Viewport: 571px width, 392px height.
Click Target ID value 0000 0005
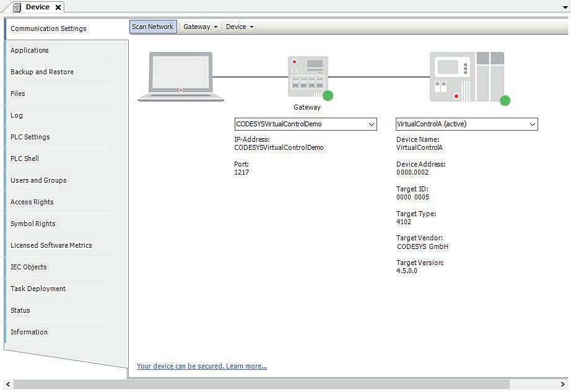[412, 198]
